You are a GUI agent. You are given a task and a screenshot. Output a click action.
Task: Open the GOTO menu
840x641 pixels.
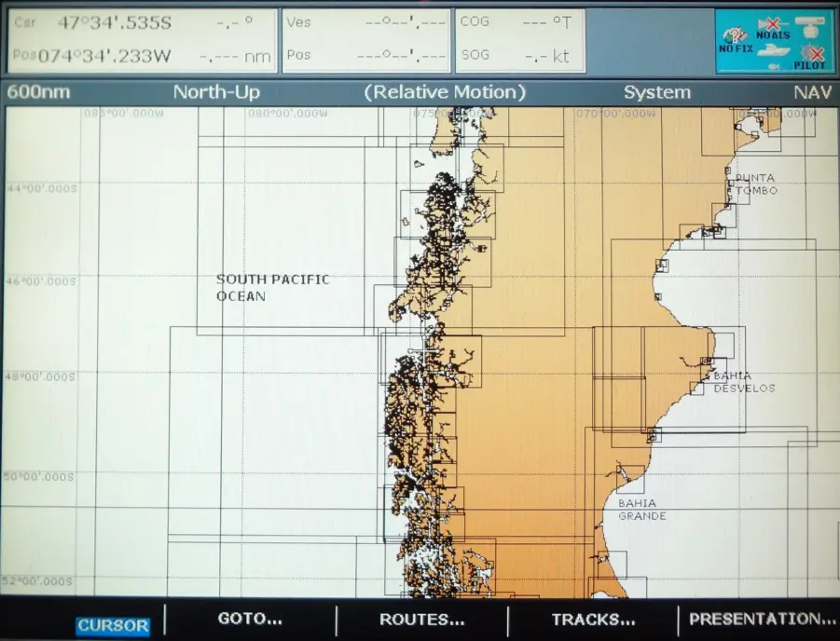pos(248,620)
